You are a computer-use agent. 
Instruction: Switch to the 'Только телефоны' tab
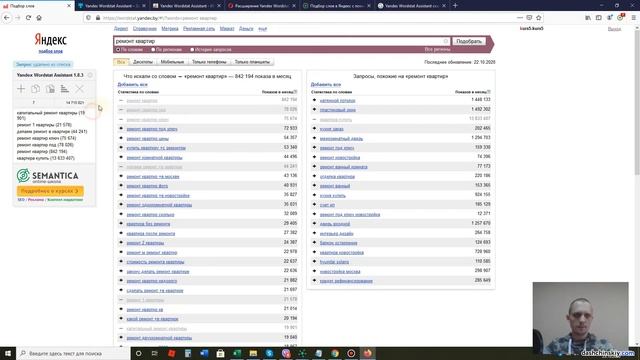point(209,62)
